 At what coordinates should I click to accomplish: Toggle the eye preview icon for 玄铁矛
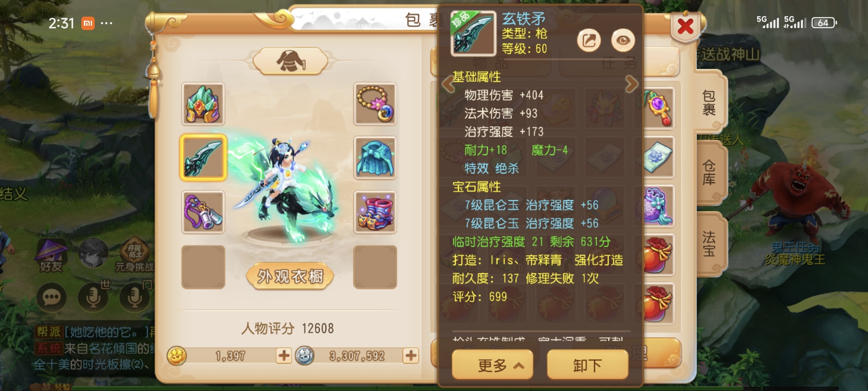click(622, 41)
